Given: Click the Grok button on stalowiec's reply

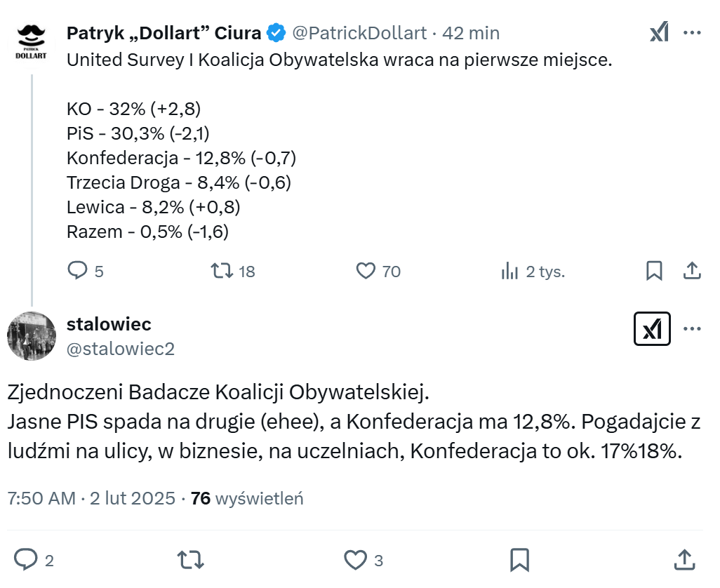Looking at the screenshot, I should (652, 328).
